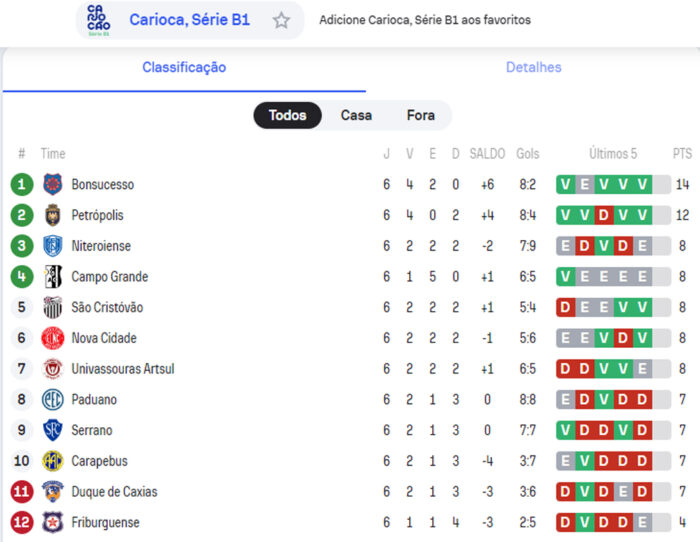Switch to the Casa filter

pyautogui.click(x=356, y=115)
